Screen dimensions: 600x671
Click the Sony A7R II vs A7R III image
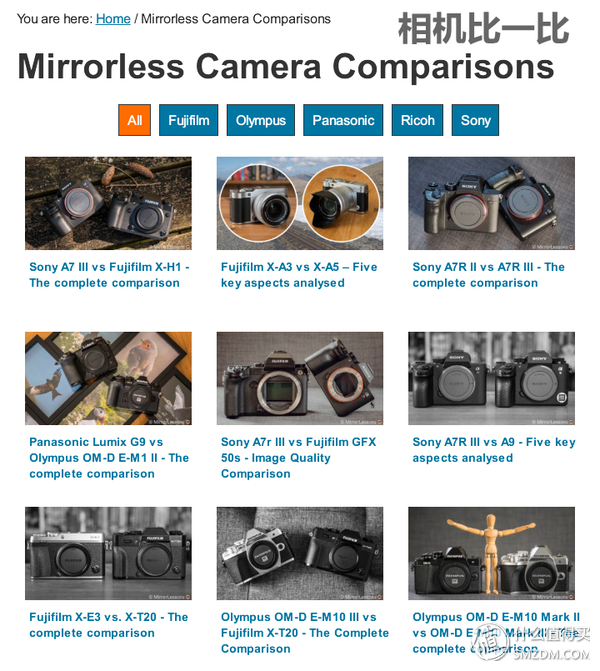coord(491,203)
